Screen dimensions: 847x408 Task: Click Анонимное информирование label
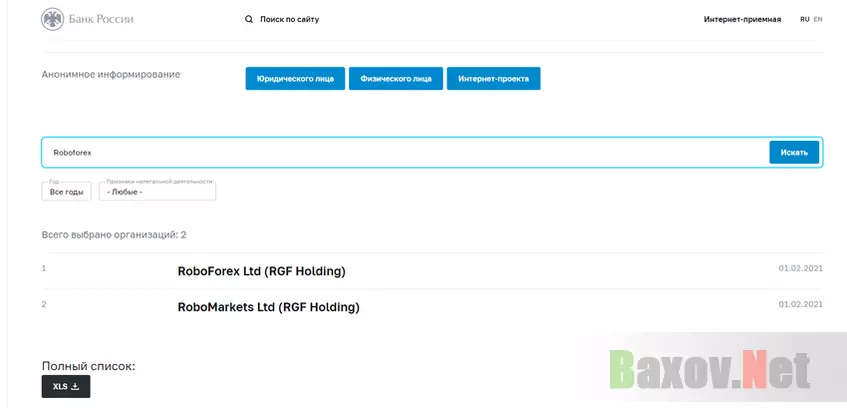111,75
